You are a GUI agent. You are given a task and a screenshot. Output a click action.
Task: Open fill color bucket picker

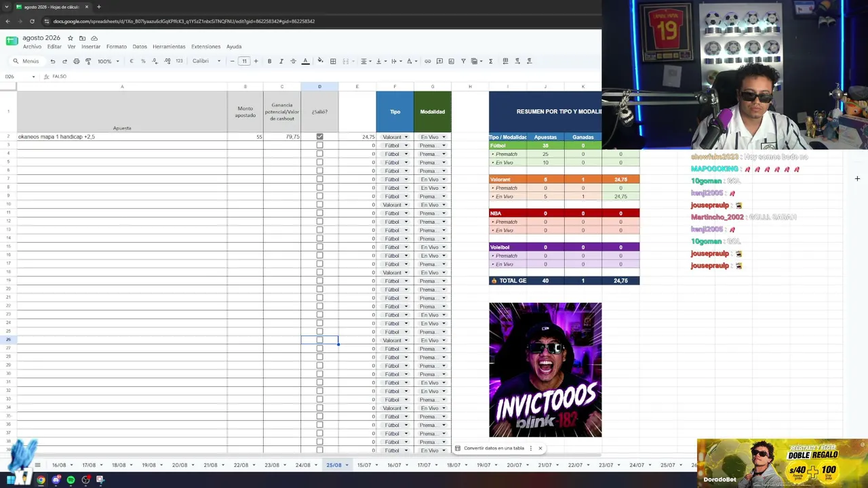click(x=320, y=61)
